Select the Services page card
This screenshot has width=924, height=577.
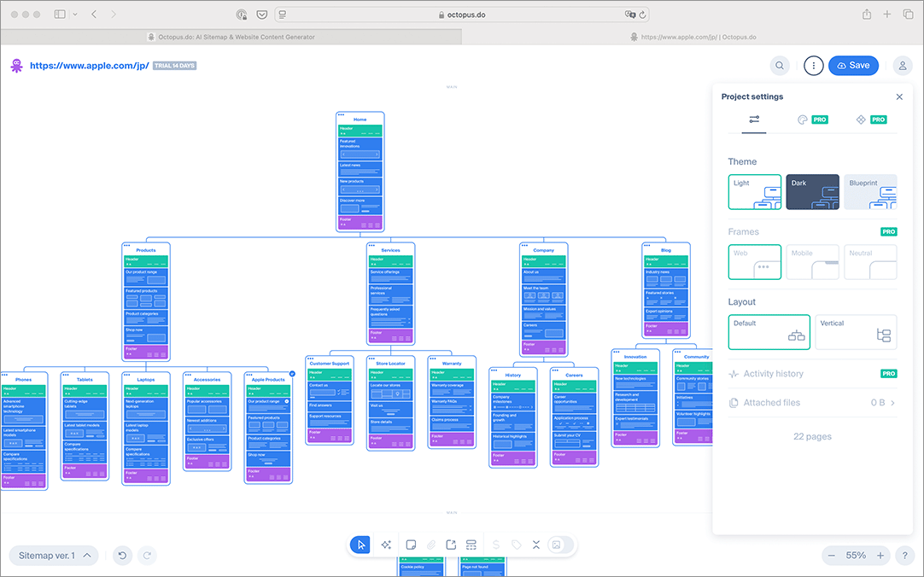coord(391,294)
